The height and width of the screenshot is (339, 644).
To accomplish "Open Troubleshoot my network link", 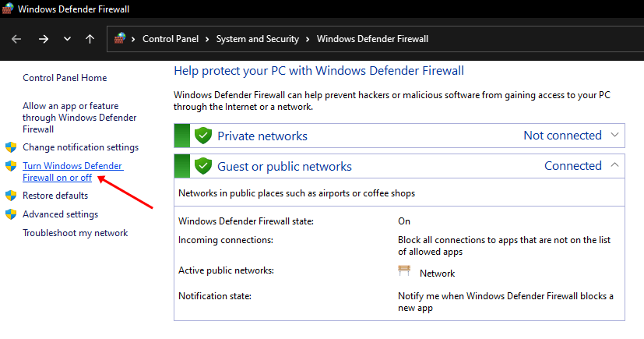I will coord(75,233).
